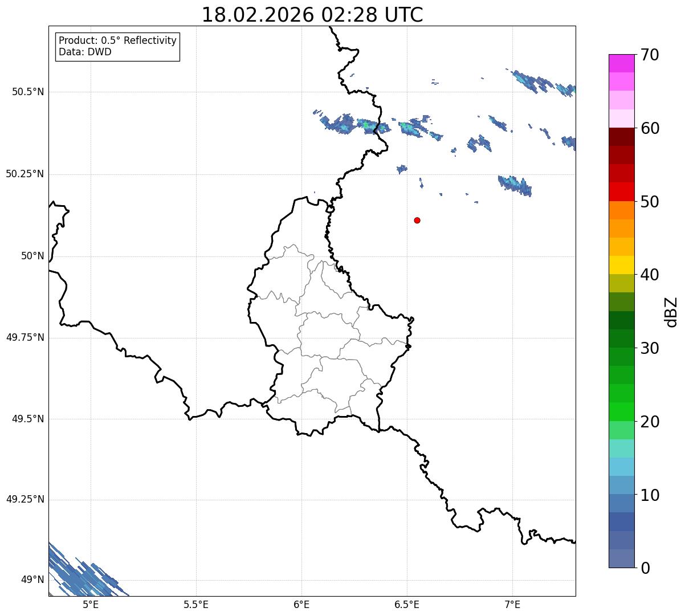
Task: Click the 49.5°N latitude label
Action: [27, 419]
